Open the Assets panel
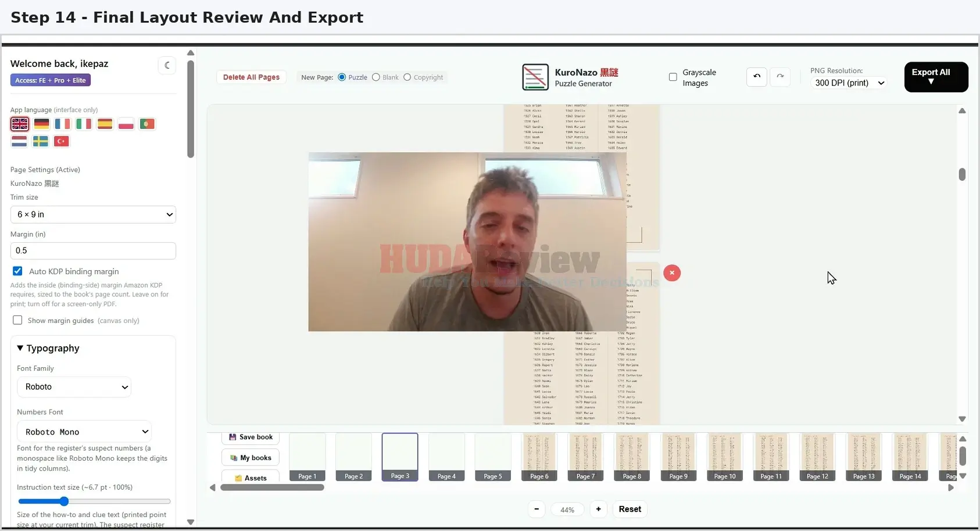980x531 pixels. click(x=251, y=478)
